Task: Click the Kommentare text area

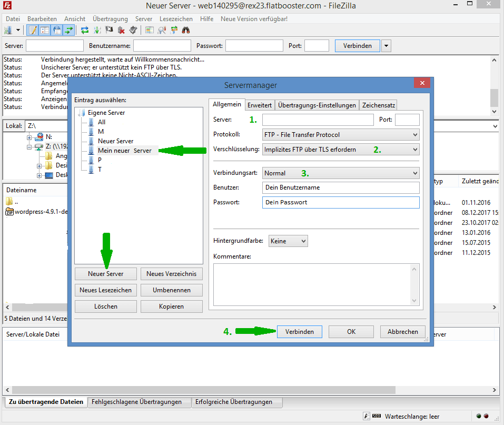Action: (x=317, y=285)
